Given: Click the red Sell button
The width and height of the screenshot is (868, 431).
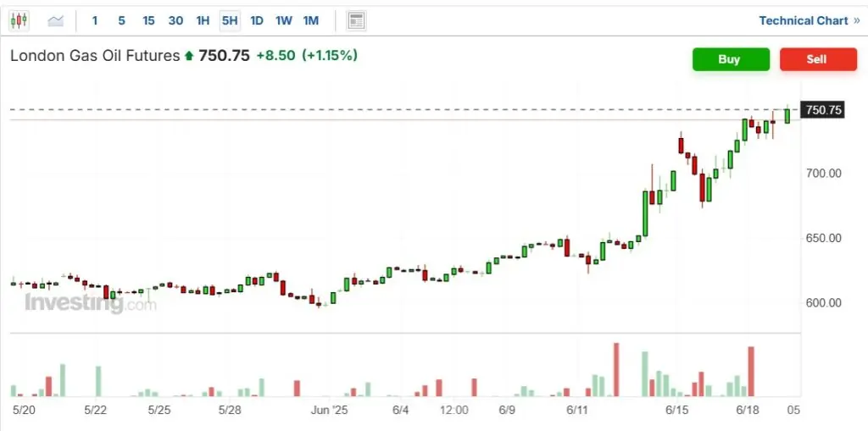Looking at the screenshot, I should point(818,59).
